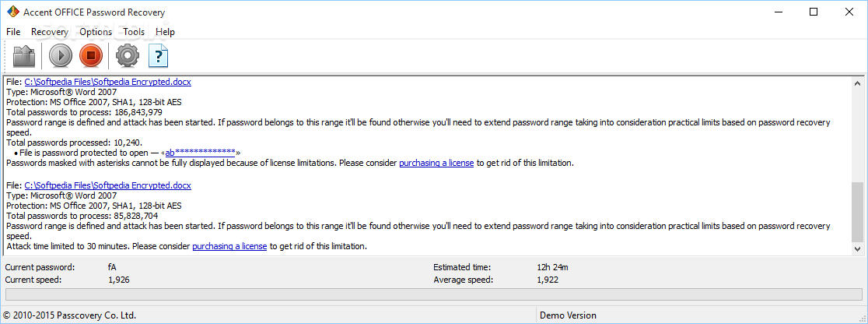Screen dimensions: 868x324
Task: Stop the attack with the red stop icon
Action: 92,56
